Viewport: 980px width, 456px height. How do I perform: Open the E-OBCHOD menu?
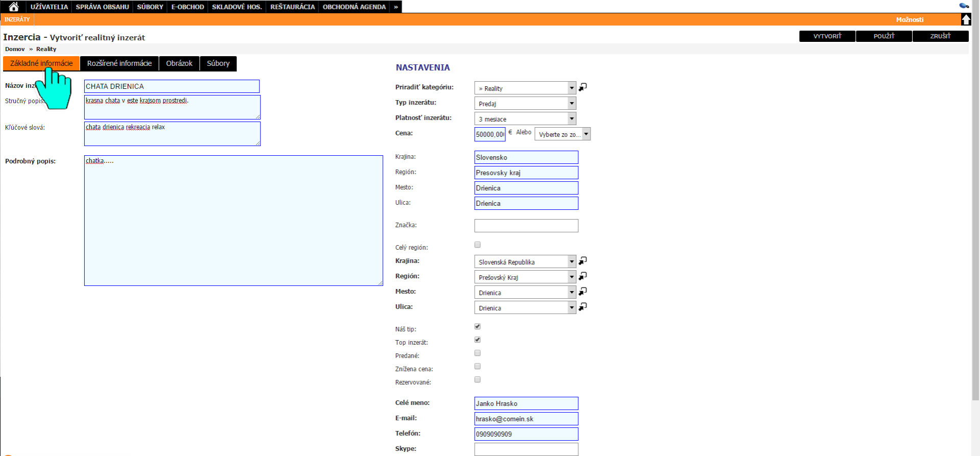point(187,7)
